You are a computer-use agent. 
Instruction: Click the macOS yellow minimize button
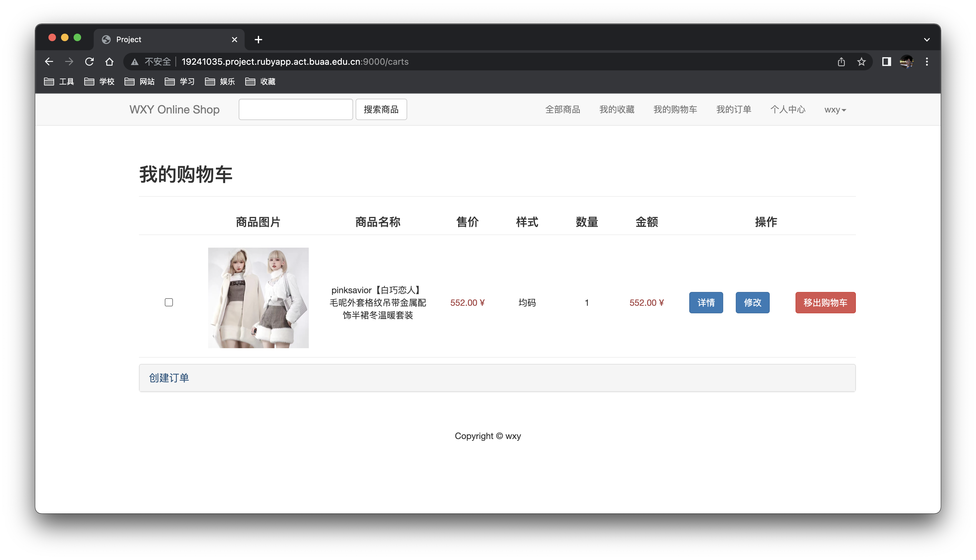pyautogui.click(x=65, y=37)
